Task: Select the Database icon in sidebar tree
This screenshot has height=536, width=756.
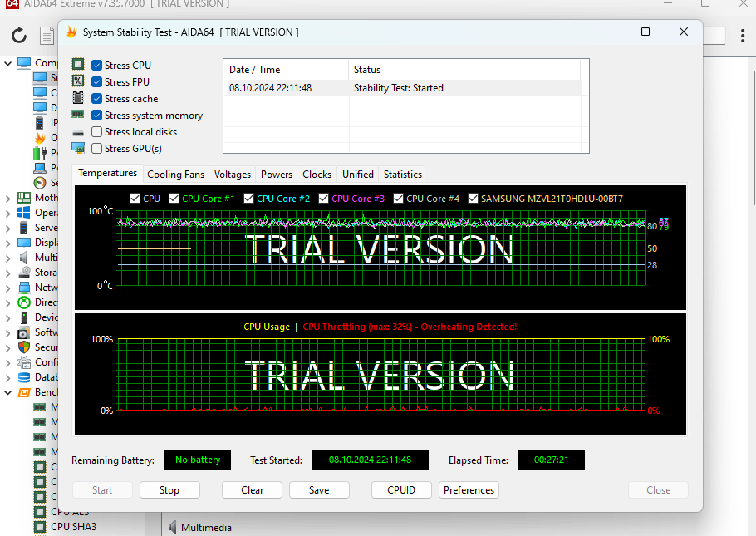Action: point(24,377)
